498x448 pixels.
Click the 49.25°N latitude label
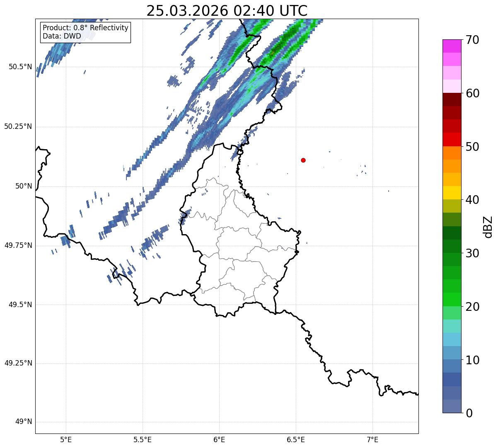[18, 363]
